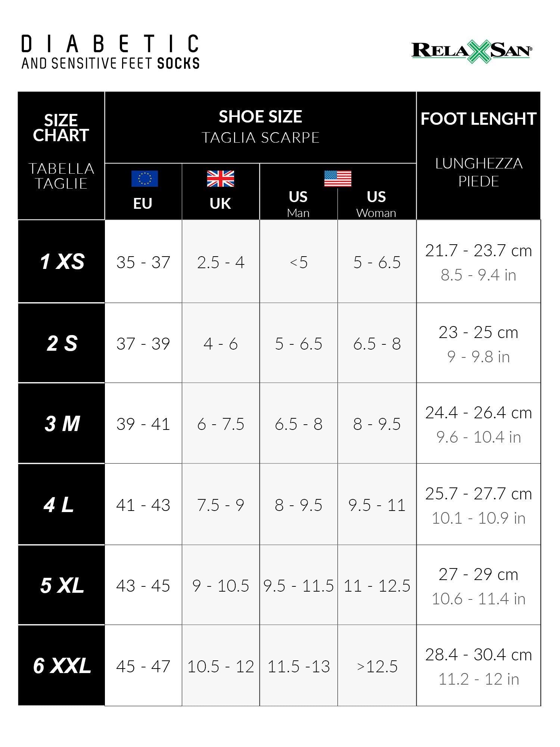Select the 1 XS size row label
This screenshot has width=560, height=747.
point(62,261)
